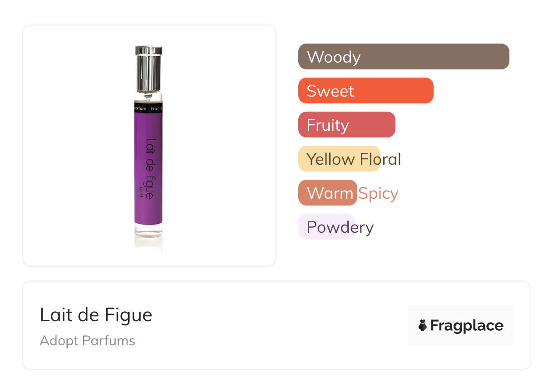
Task: Click the spray nozzle under the cap
Action: pyautogui.click(x=148, y=97)
